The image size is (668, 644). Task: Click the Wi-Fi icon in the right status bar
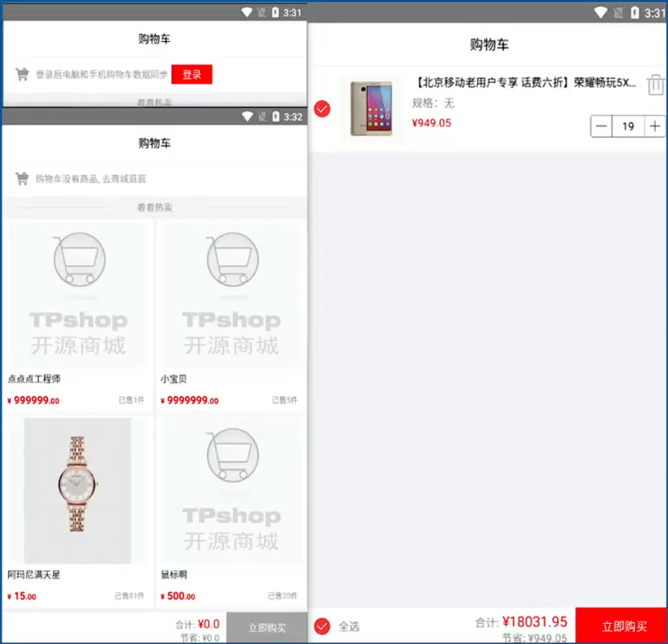click(x=601, y=13)
